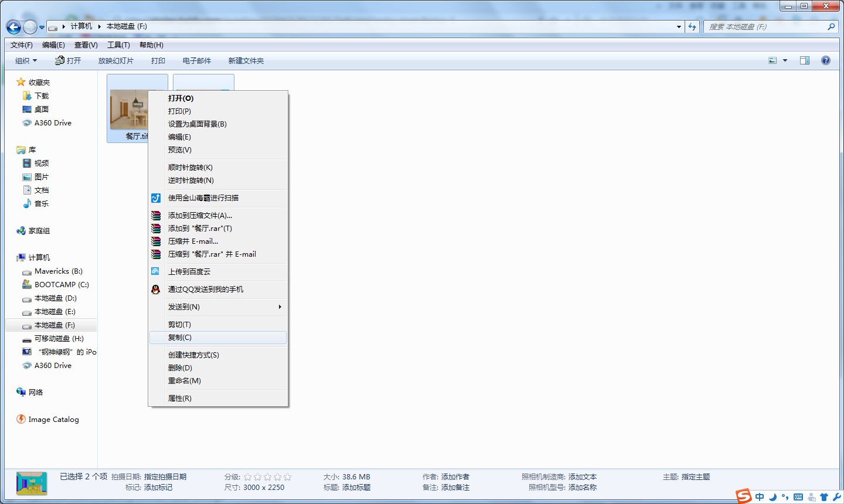Select Mavericks (B:) in the navigation tree

(59, 271)
